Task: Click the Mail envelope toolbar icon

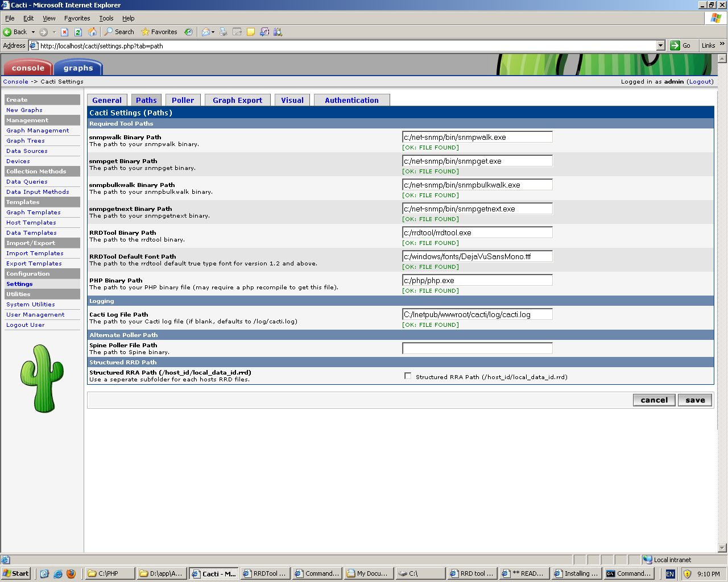Action: (206, 32)
